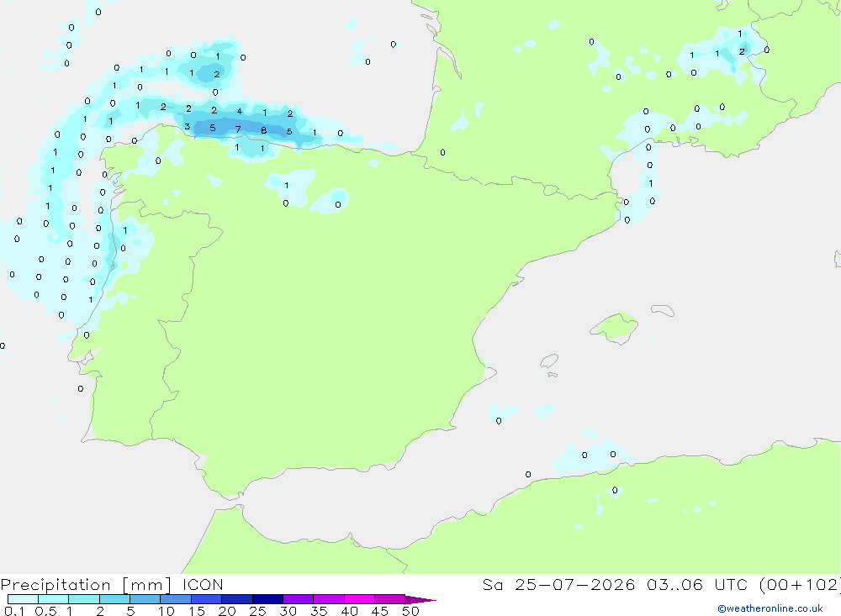
Task: Select the "(00+102)" forecast offset text
Action: [799, 585]
